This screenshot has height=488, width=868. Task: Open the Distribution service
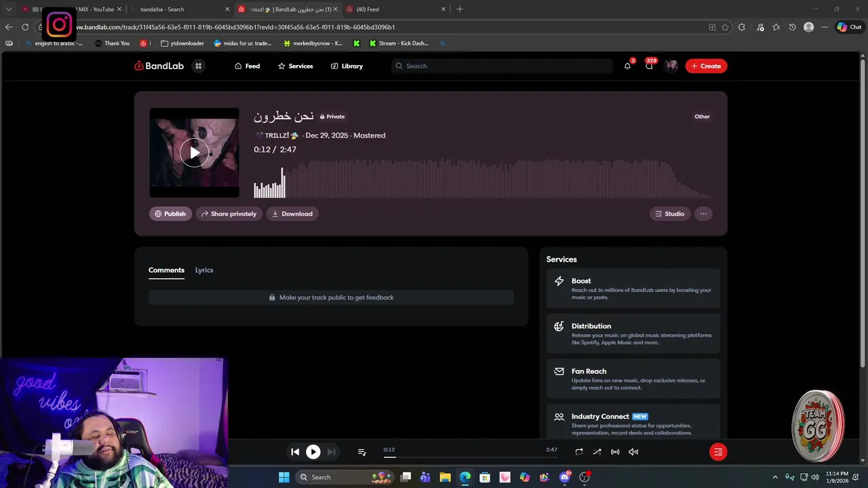(x=633, y=333)
